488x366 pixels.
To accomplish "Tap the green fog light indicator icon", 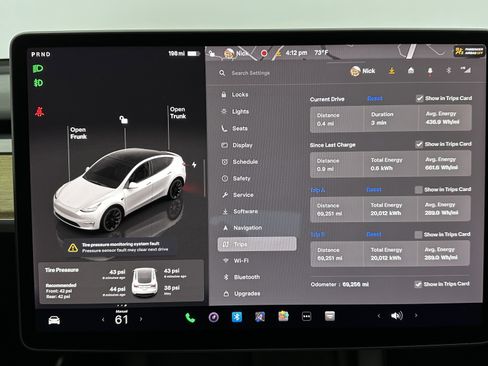I will 38,83.
